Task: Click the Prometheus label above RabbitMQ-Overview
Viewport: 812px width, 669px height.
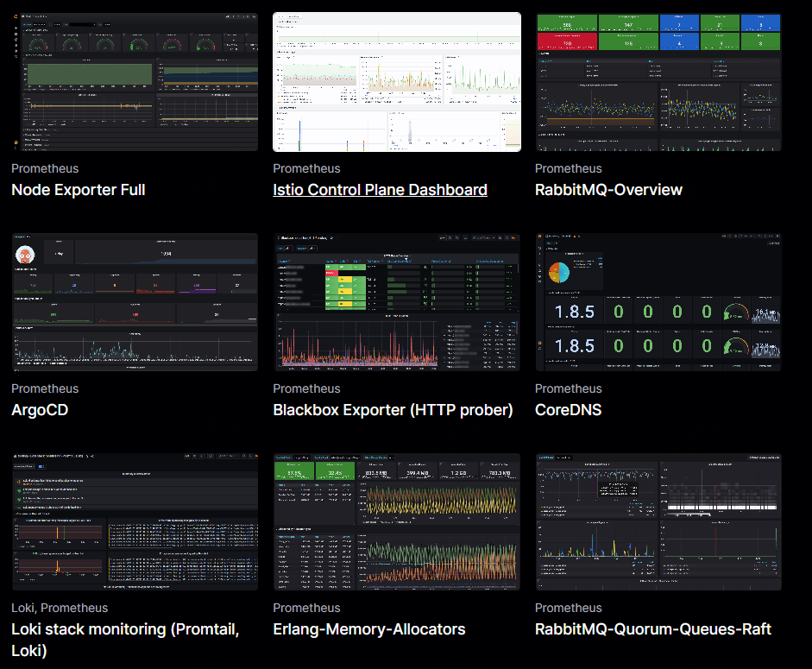Action: click(x=568, y=168)
